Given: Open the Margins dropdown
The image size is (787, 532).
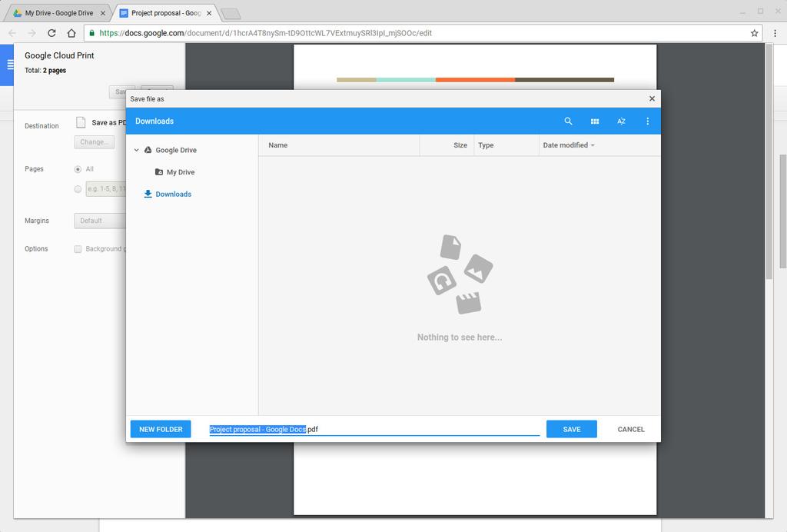Looking at the screenshot, I should click(x=100, y=221).
